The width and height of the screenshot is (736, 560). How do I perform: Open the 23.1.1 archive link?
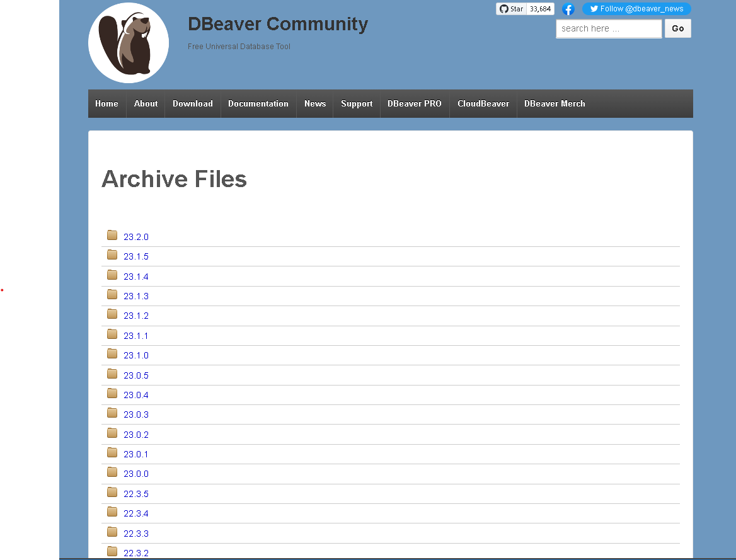tap(136, 336)
